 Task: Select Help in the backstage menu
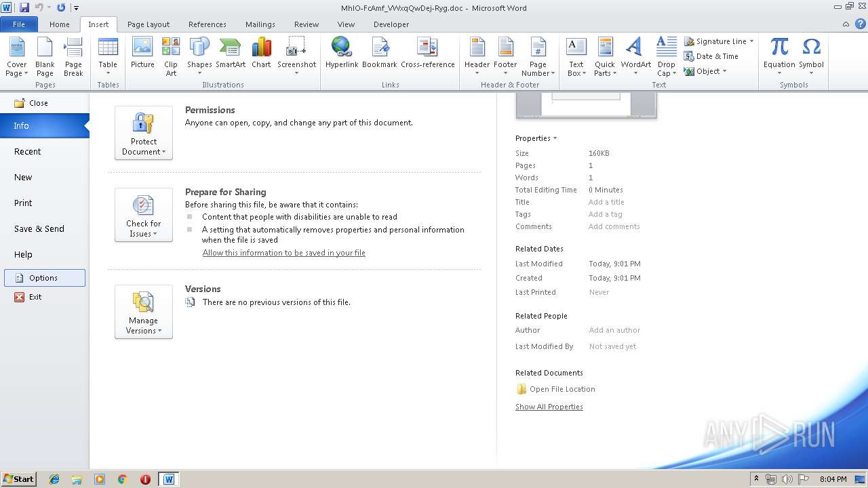coord(44,255)
